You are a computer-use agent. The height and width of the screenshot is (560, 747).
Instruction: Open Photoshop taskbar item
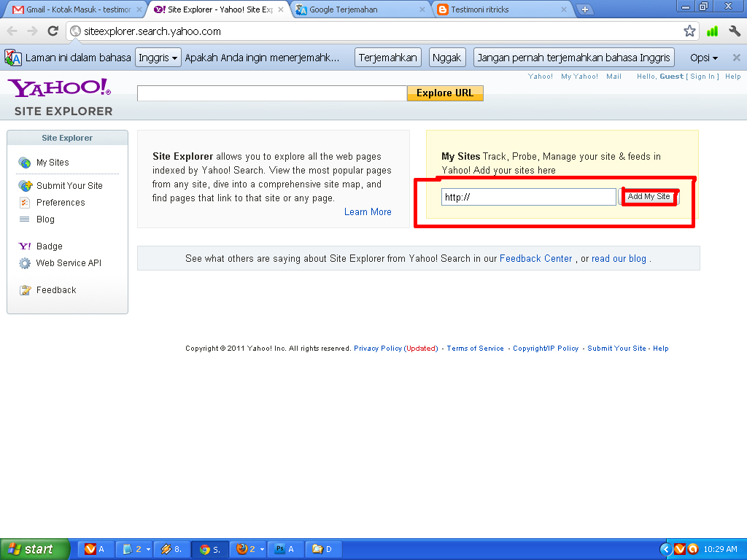286,550
